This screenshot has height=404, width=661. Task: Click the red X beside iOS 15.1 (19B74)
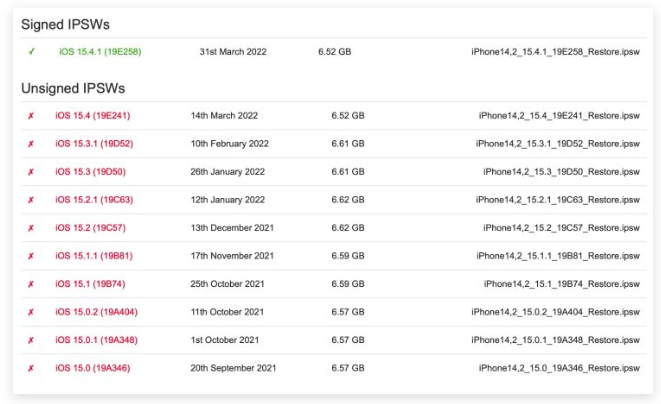31,284
